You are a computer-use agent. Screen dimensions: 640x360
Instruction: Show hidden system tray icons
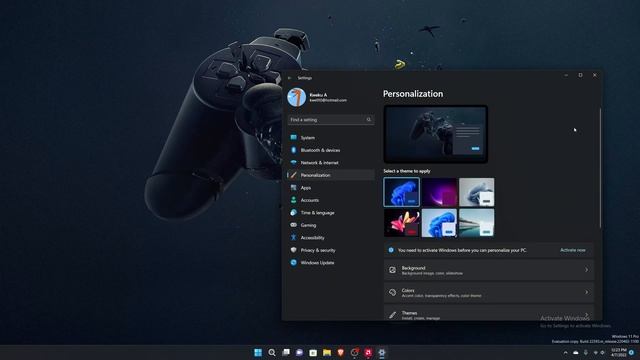pyautogui.click(x=565, y=353)
